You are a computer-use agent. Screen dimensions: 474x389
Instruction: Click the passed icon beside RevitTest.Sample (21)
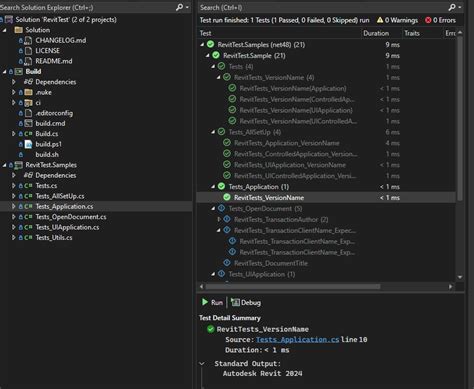pos(216,55)
